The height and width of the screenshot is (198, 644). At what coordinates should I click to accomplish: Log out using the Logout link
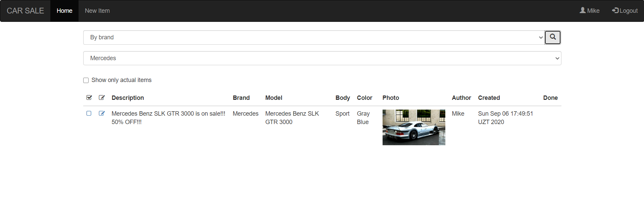pos(625,11)
